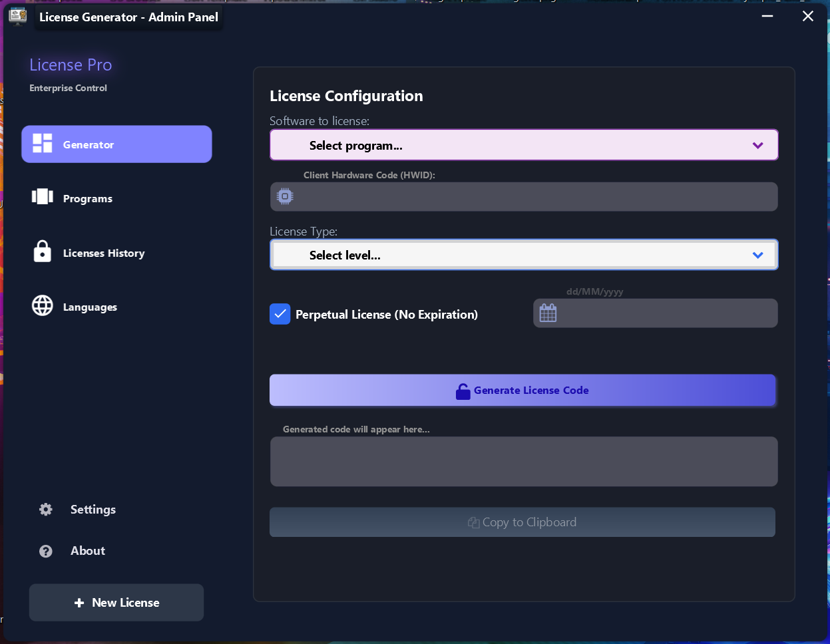Click the About question mark icon
This screenshot has height=644, width=830.
click(46, 551)
